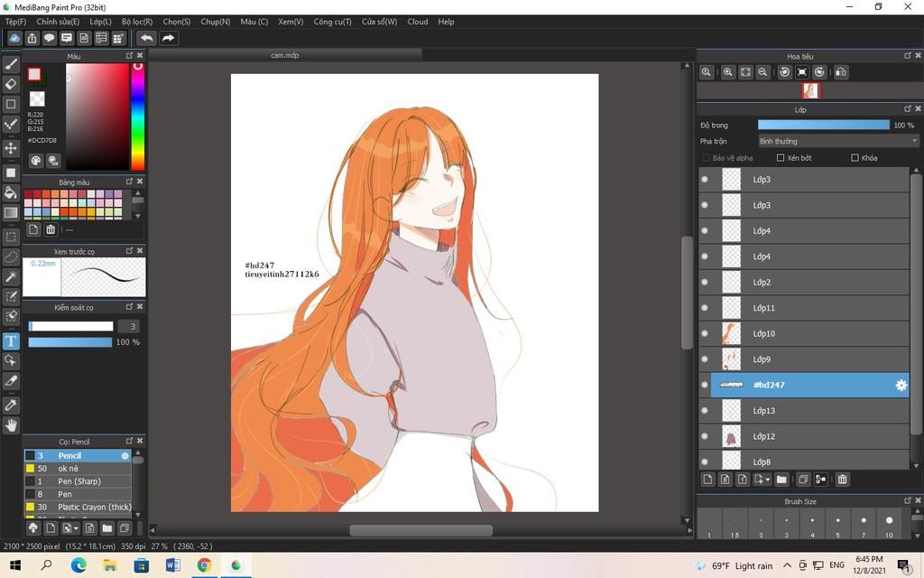This screenshot has width=924, height=578.
Task: Hide the Lớp12 layer
Action: 704,436
